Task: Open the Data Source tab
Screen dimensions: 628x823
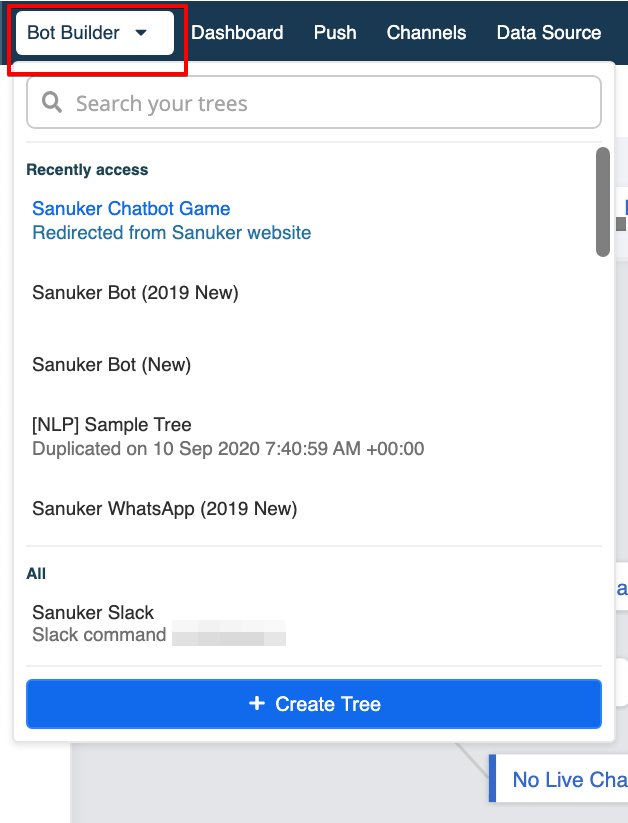Action: tap(549, 33)
